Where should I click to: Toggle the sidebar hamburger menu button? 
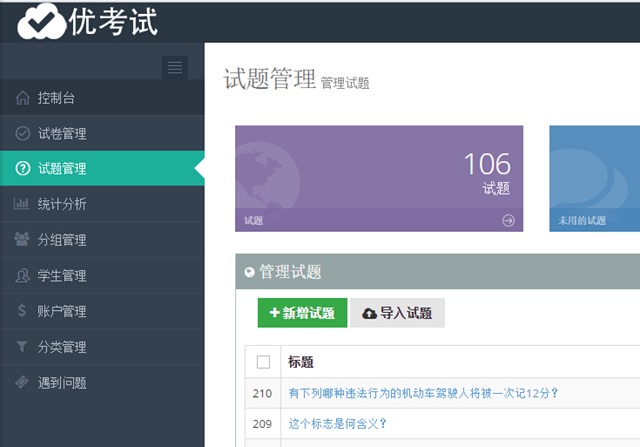coord(175,67)
